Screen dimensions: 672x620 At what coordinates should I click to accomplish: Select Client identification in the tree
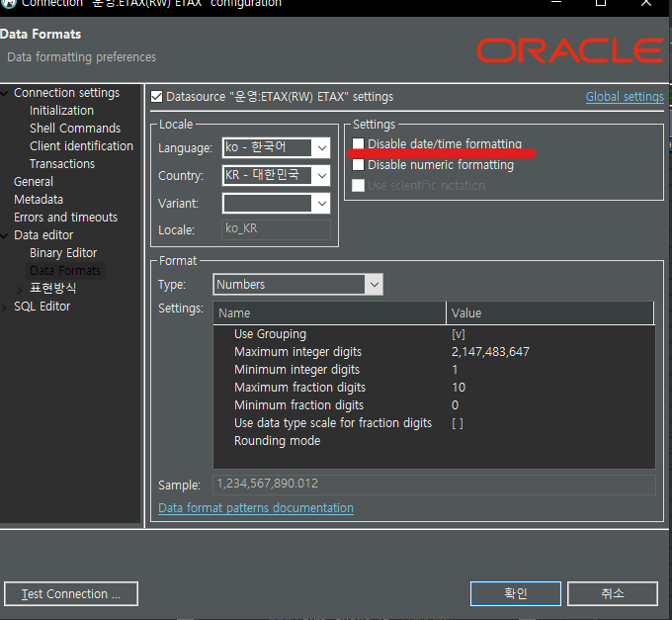pyautogui.click(x=81, y=146)
